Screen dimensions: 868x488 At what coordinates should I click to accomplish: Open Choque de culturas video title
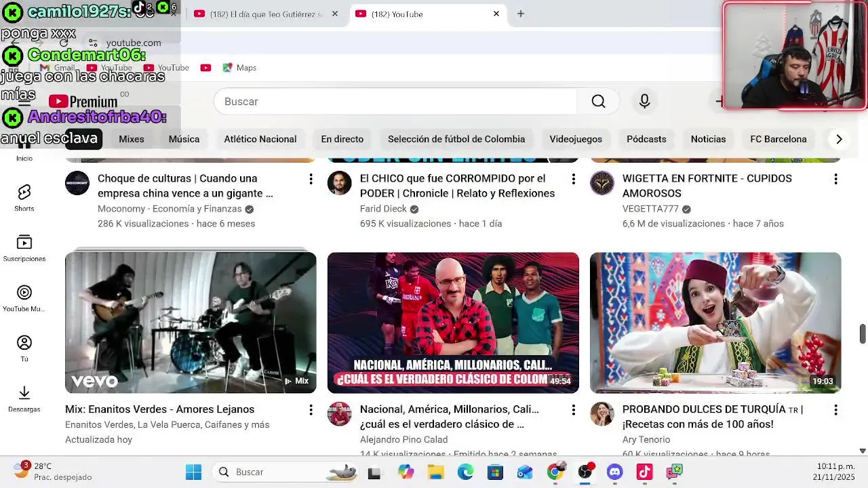[185, 186]
